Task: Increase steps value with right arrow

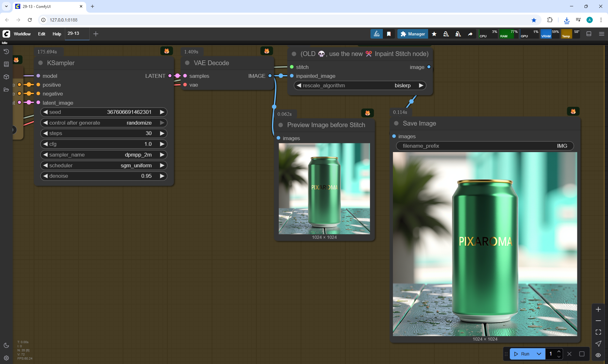Action: click(x=162, y=133)
